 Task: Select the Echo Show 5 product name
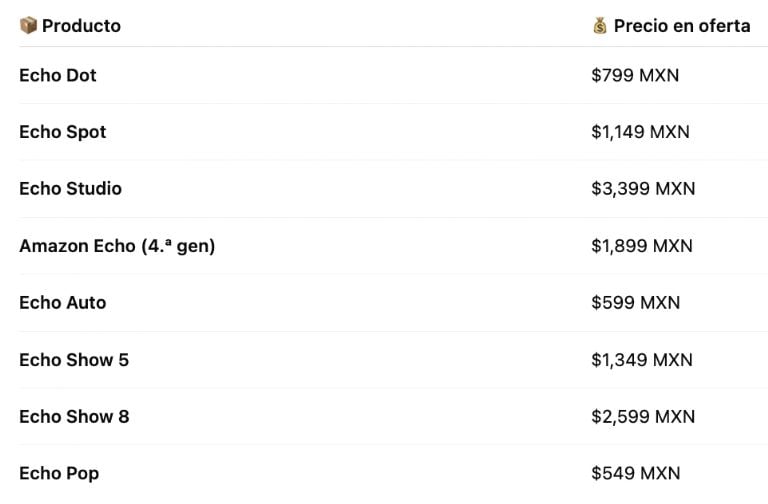pyautogui.click(x=74, y=360)
